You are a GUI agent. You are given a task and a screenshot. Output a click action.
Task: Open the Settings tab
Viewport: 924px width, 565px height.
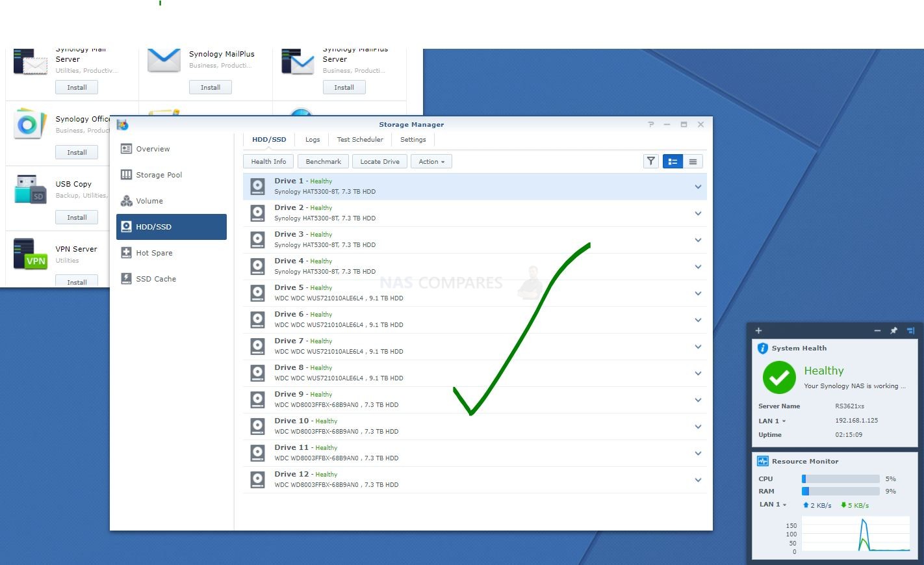(x=413, y=140)
